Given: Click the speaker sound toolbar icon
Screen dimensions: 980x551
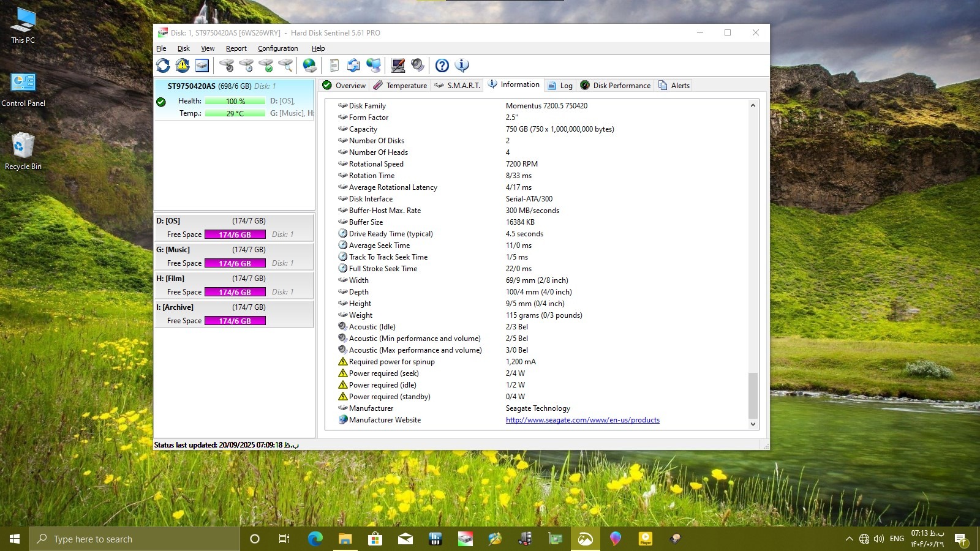Looking at the screenshot, I should [x=418, y=66].
